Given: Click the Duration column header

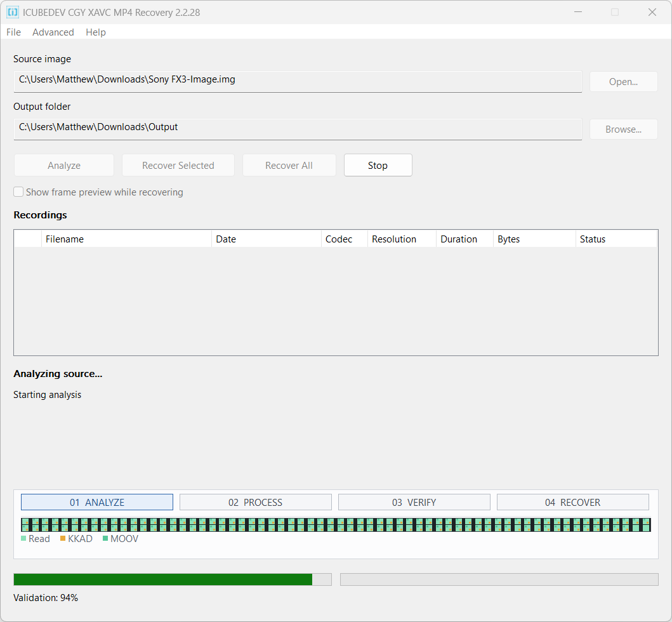Looking at the screenshot, I should 464,239.
